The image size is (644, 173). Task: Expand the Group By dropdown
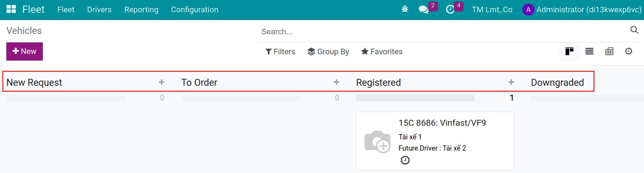(x=328, y=51)
